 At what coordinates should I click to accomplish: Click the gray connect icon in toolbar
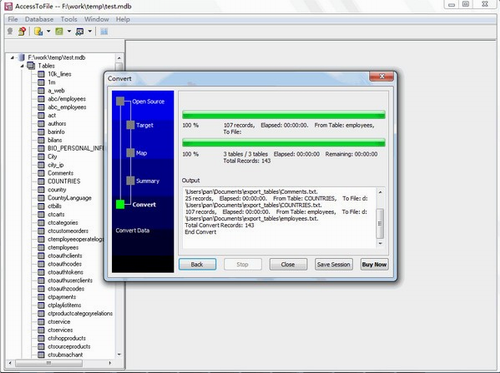(x=10, y=31)
